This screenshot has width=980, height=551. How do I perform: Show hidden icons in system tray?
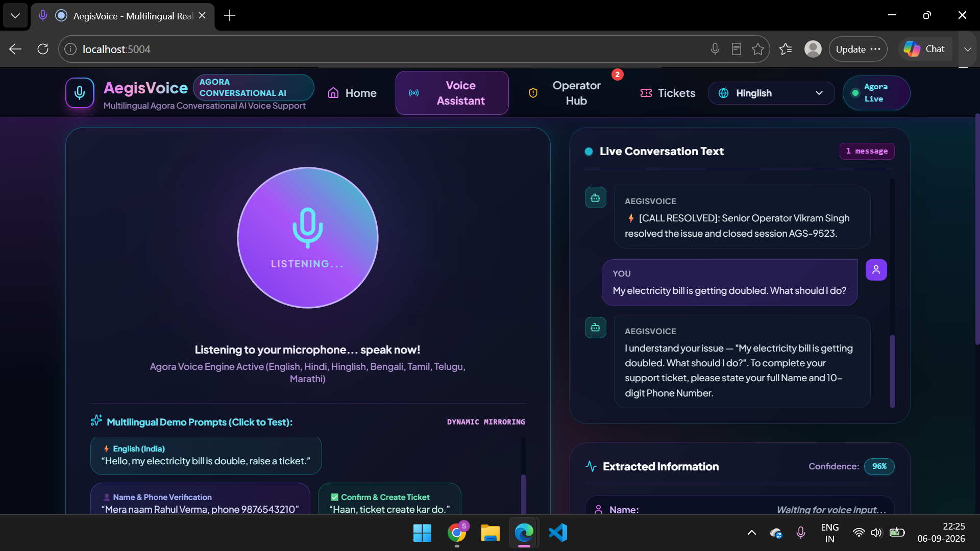click(x=751, y=533)
